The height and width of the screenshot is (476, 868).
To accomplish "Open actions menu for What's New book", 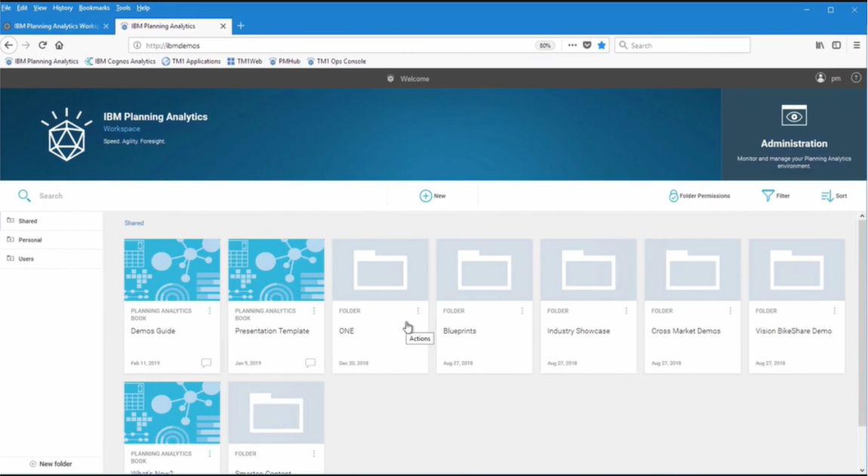I will [x=210, y=454].
